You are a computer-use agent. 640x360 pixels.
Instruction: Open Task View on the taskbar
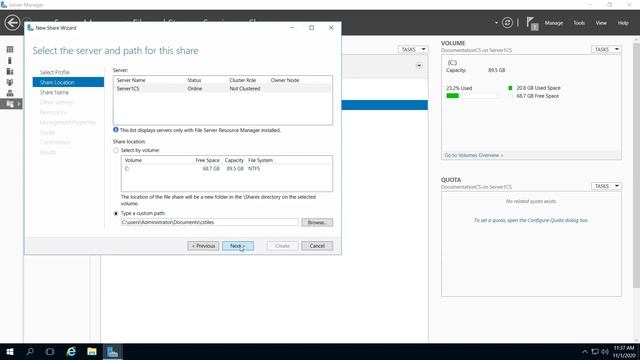pos(50,351)
